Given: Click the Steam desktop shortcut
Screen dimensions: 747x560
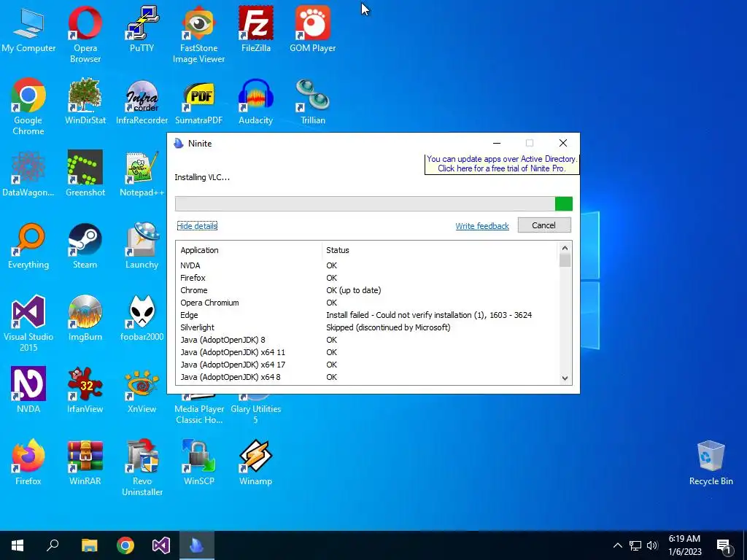Looking at the screenshot, I should tap(85, 246).
